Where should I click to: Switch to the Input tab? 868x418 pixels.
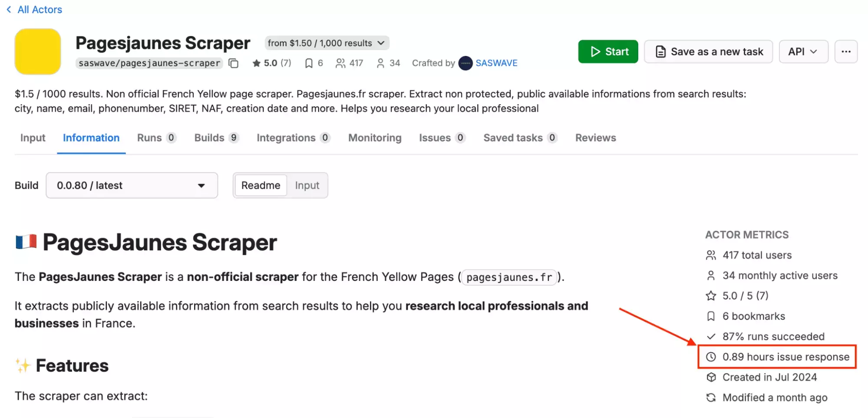click(x=33, y=138)
